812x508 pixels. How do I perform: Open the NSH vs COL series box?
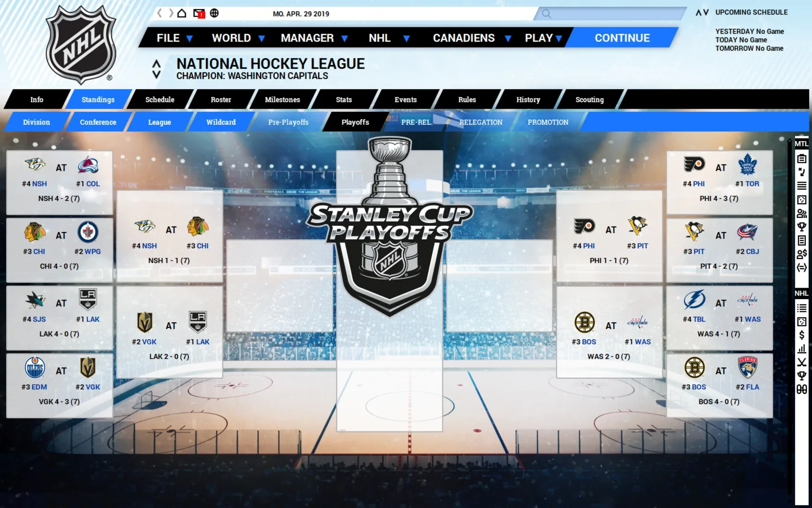coord(60,183)
